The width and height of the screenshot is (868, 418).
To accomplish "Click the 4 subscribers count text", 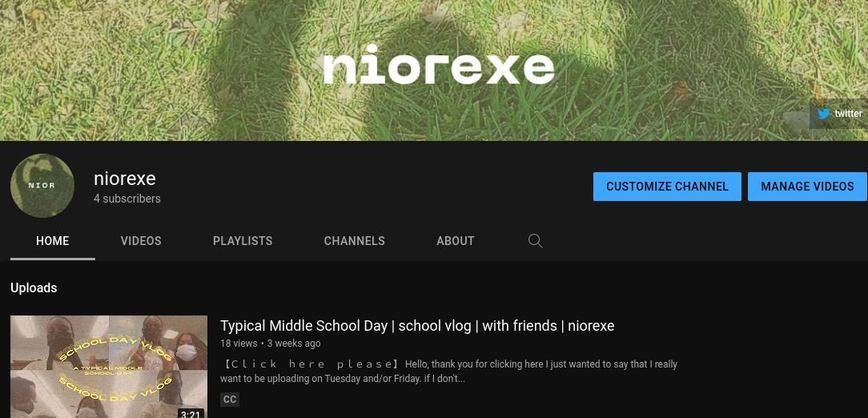I will click(x=127, y=199).
